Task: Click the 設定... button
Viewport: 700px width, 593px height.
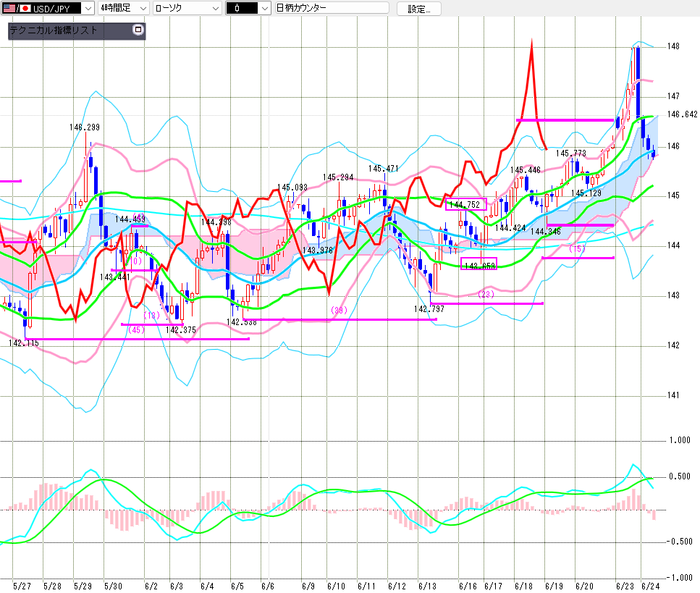Action: [418, 9]
